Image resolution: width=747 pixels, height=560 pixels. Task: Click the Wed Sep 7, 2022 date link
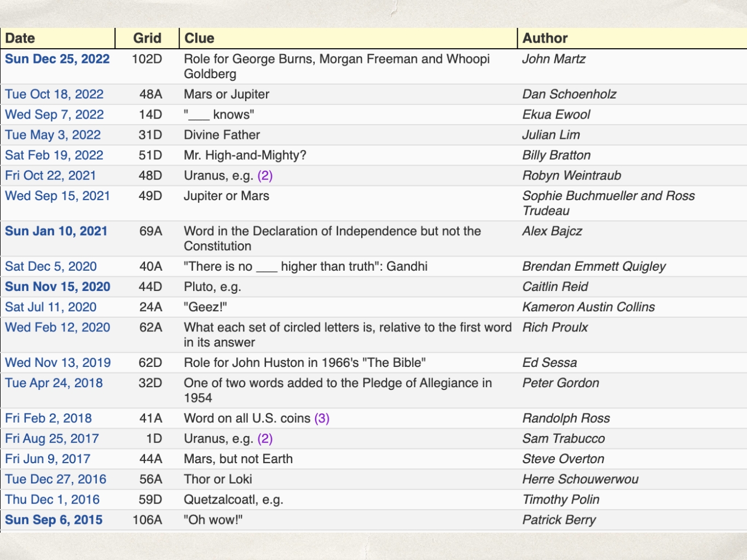point(54,114)
